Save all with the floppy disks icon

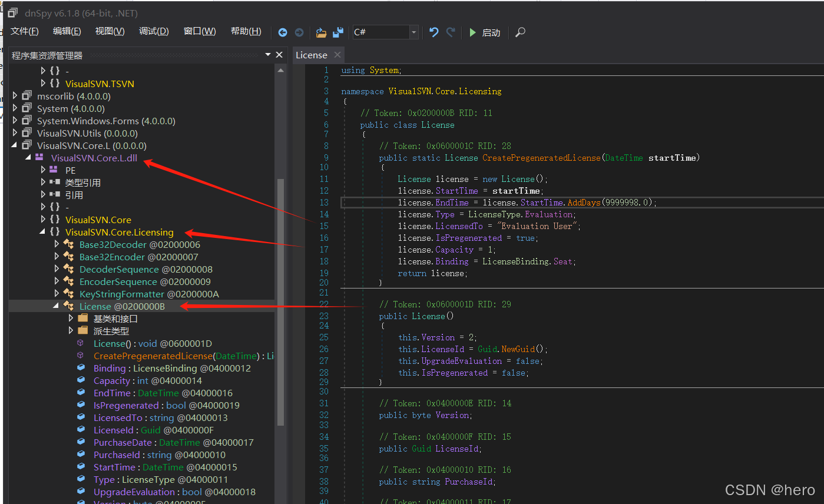coord(338,32)
